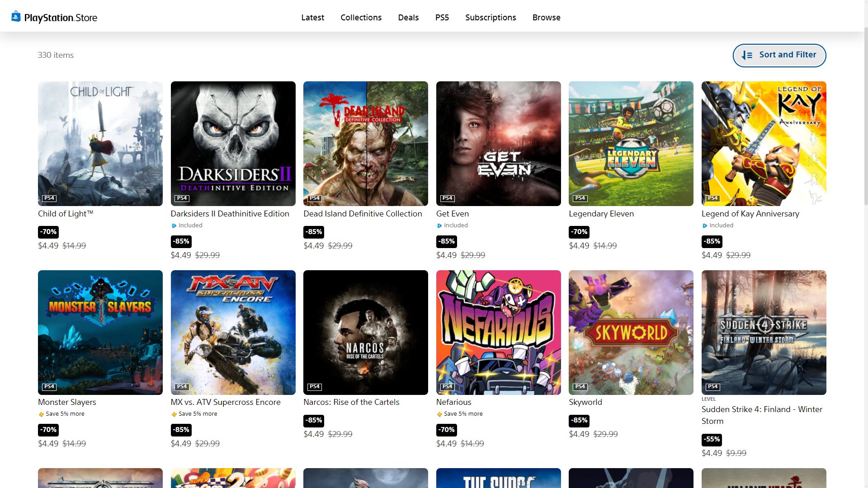
Task: Click the sort icon in Sort and Filter
Action: point(747,55)
